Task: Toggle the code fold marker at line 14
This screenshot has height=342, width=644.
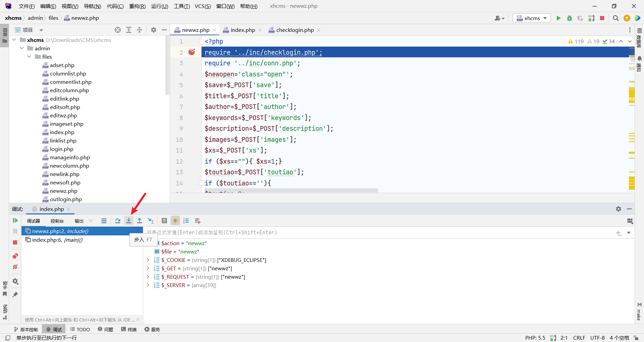Action: tap(201, 183)
